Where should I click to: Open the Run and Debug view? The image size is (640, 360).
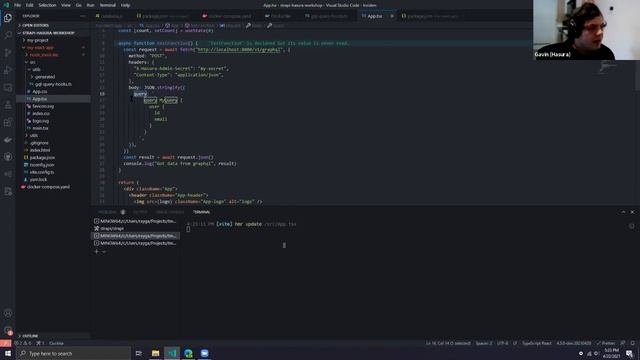tap(8, 70)
